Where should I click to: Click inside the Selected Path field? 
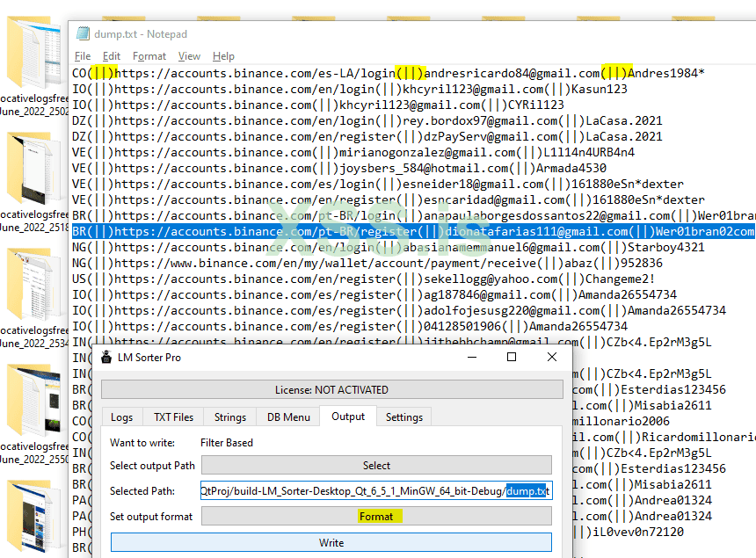click(376, 491)
